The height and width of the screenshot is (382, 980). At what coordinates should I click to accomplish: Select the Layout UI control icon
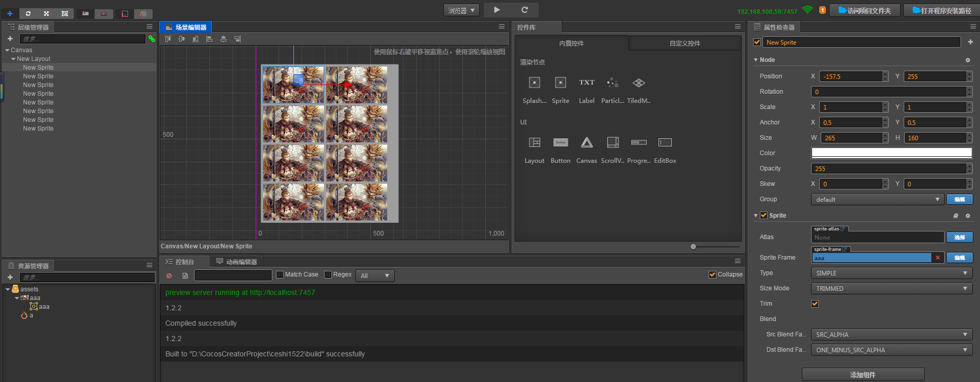pyautogui.click(x=534, y=143)
